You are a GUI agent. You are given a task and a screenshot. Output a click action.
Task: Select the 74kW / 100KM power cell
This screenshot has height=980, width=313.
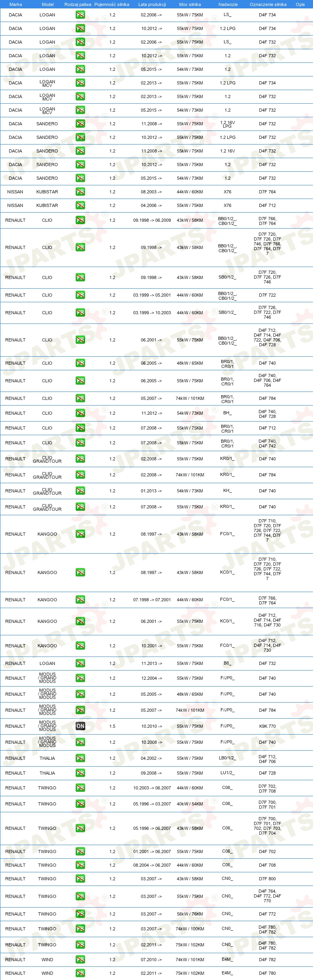(190, 928)
